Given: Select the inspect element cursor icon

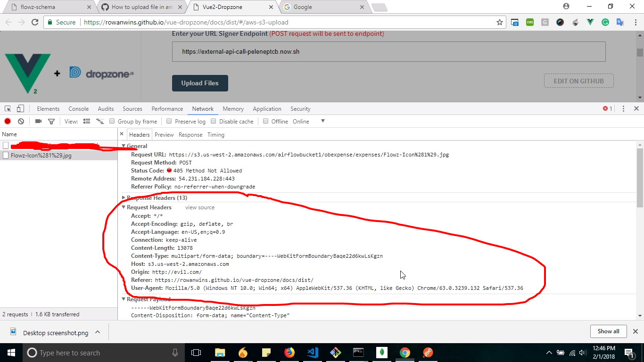Looking at the screenshot, I should click(x=7, y=108).
